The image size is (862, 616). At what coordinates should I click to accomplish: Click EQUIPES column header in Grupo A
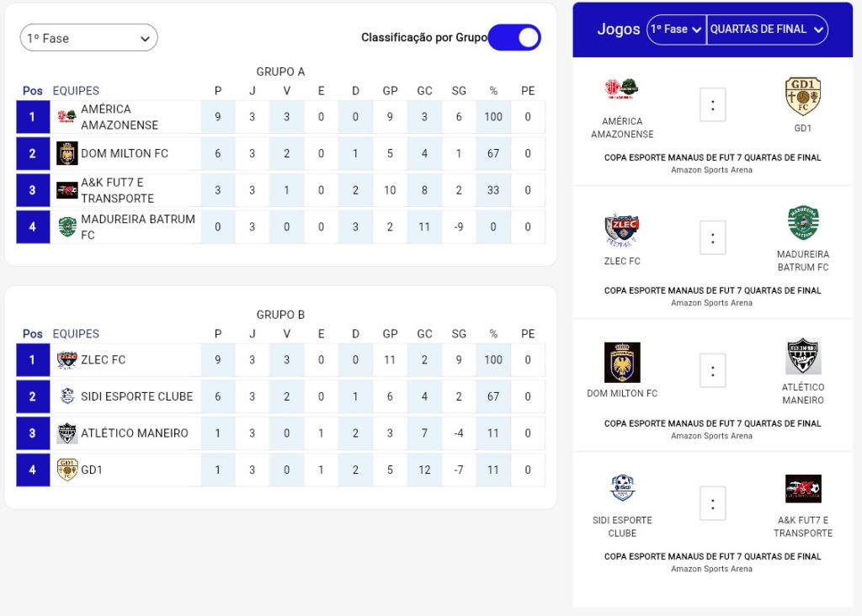click(76, 91)
